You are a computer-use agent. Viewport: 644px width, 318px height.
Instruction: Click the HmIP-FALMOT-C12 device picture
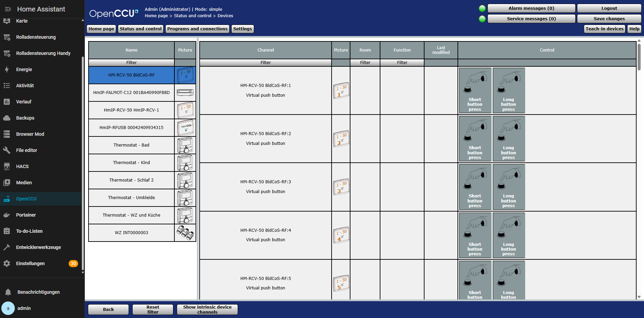[185, 93]
